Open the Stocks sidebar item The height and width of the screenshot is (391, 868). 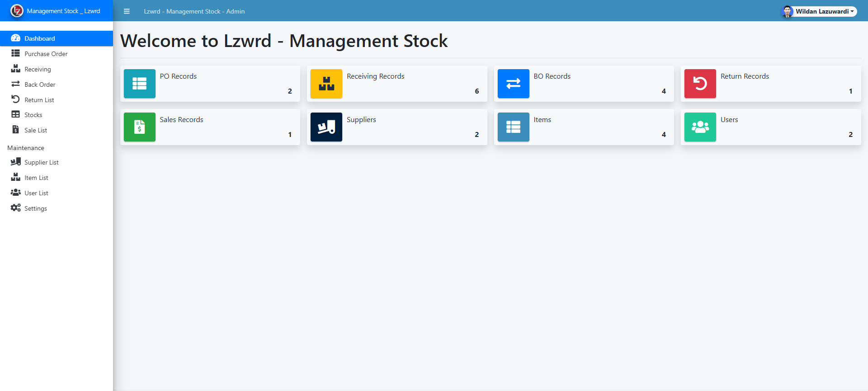(33, 115)
